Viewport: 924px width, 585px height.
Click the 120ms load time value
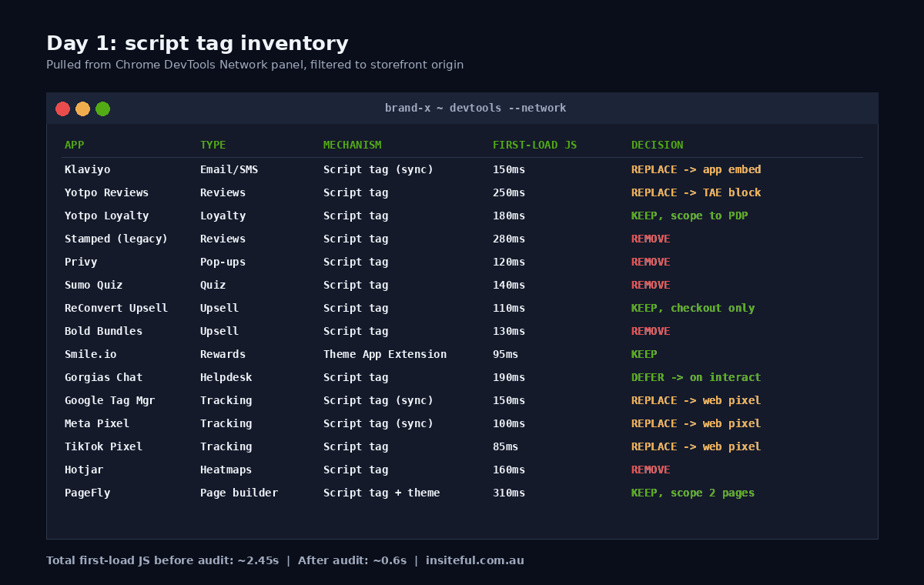pyautogui.click(x=509, y=262)
